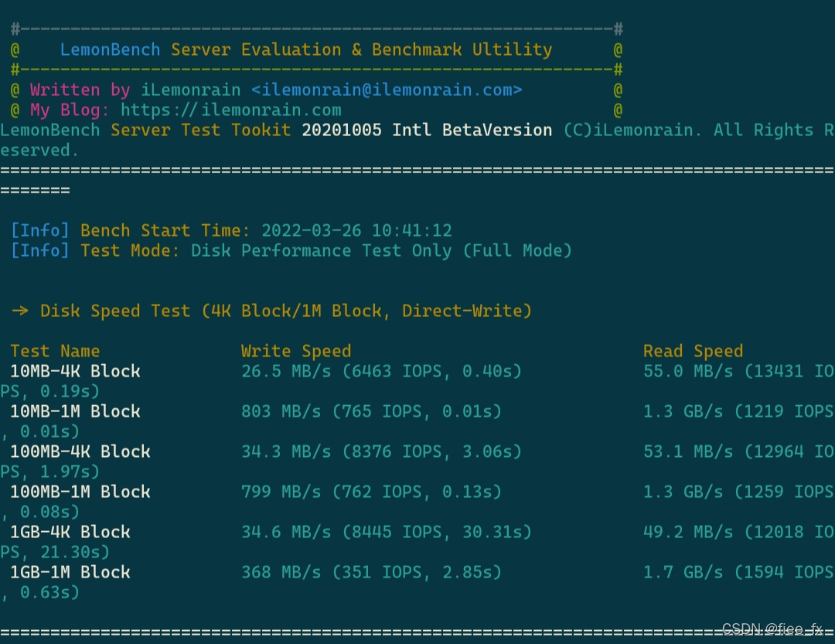Click the wrapped text , 0.63s)

click(40, 592)
